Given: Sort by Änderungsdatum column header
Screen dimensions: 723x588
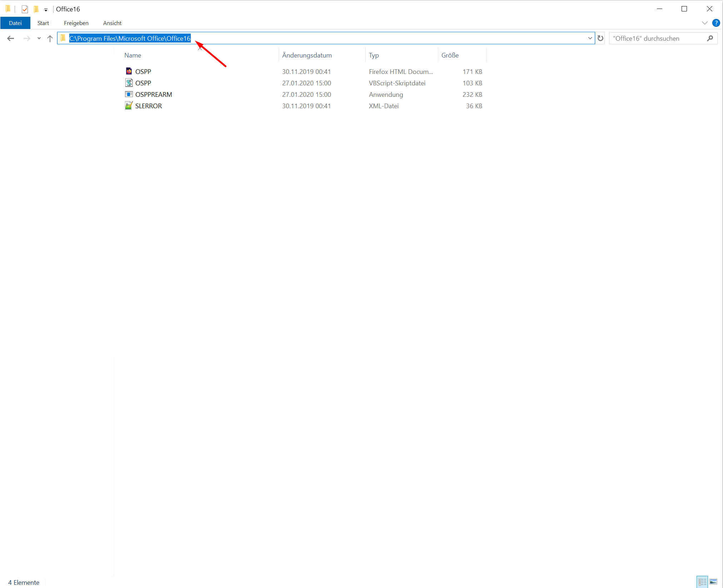Looking at the screenshot, I should (307, 55).
